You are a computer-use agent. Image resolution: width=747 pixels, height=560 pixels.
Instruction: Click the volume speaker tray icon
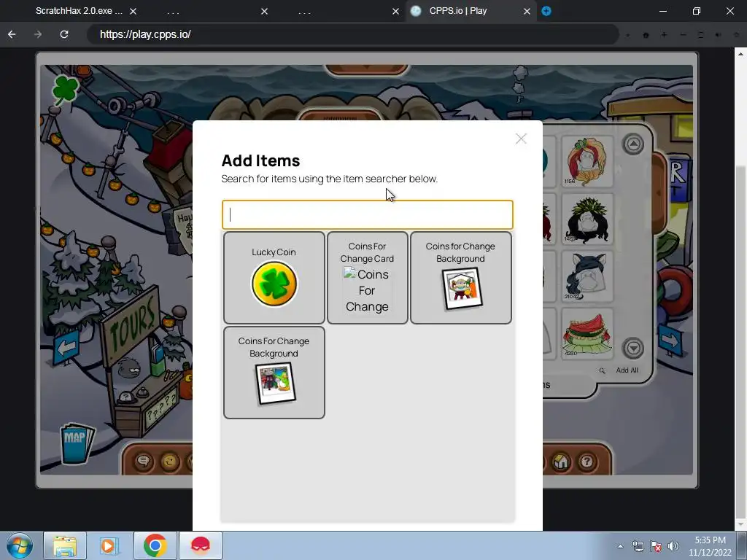coord(673,546)
